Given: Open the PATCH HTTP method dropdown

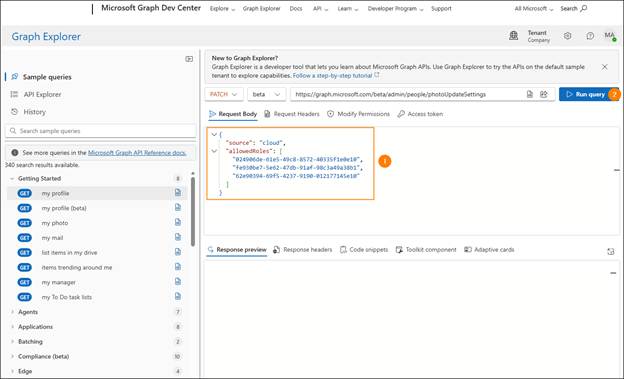Looking at the screenshot, I should [224, 94].
